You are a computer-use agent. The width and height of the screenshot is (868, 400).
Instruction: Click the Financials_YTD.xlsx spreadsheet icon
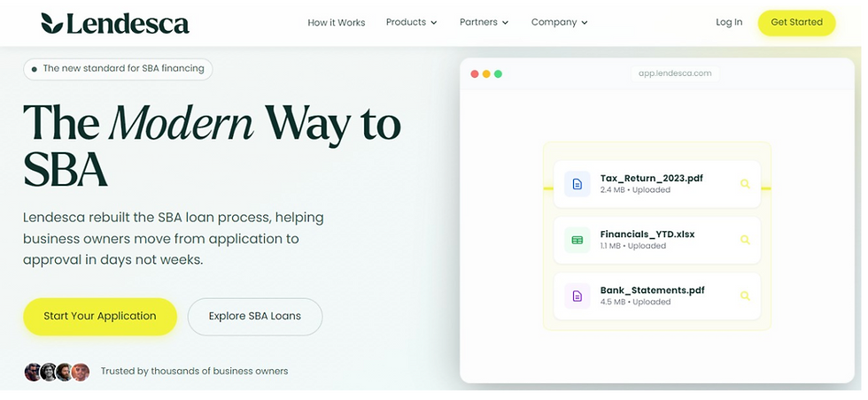pos(577,240)
